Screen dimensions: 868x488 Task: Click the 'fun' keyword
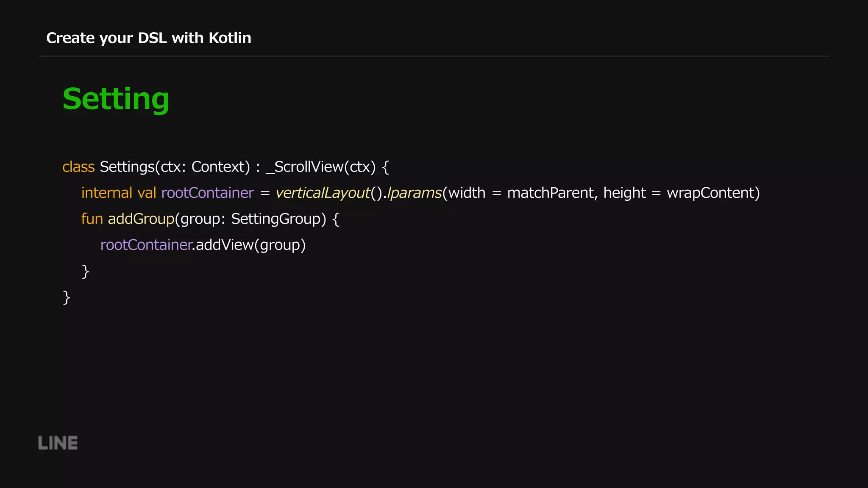[x=92, y=219]
